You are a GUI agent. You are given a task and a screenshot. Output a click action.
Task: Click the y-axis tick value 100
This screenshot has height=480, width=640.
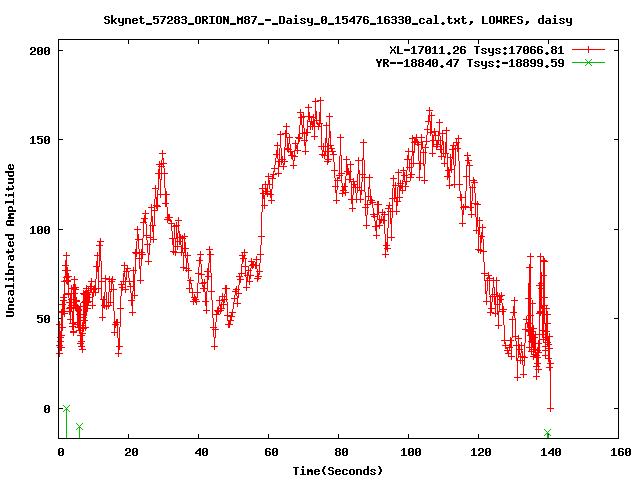pos(40,230)
